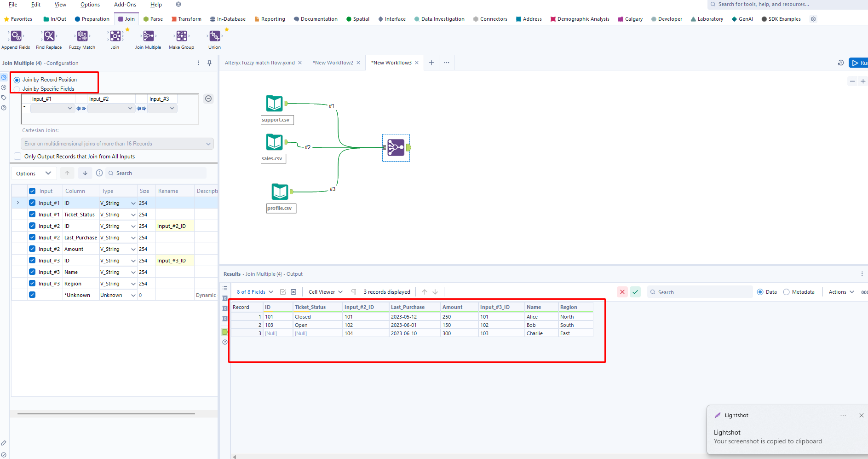The width and height of the screenshot is (868, 459).
Task: Click the support.csv input node icon
Action: pyautogui.click(x=275, y=104)
